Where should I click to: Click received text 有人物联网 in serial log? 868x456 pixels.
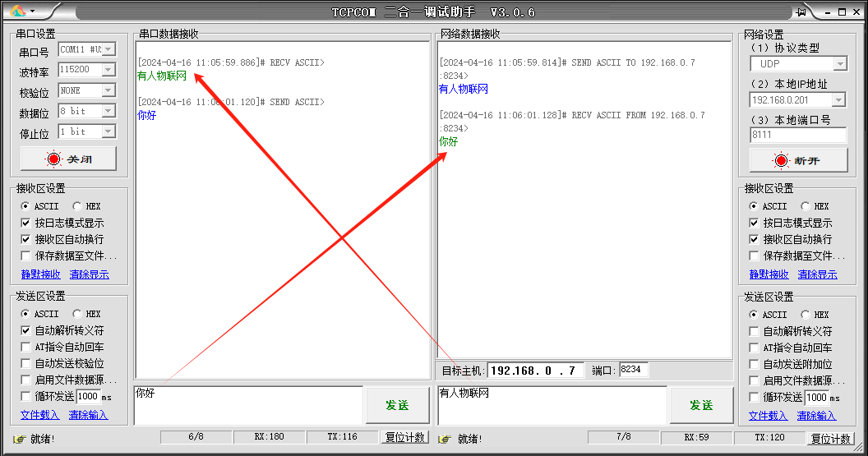tap(162, 76)
